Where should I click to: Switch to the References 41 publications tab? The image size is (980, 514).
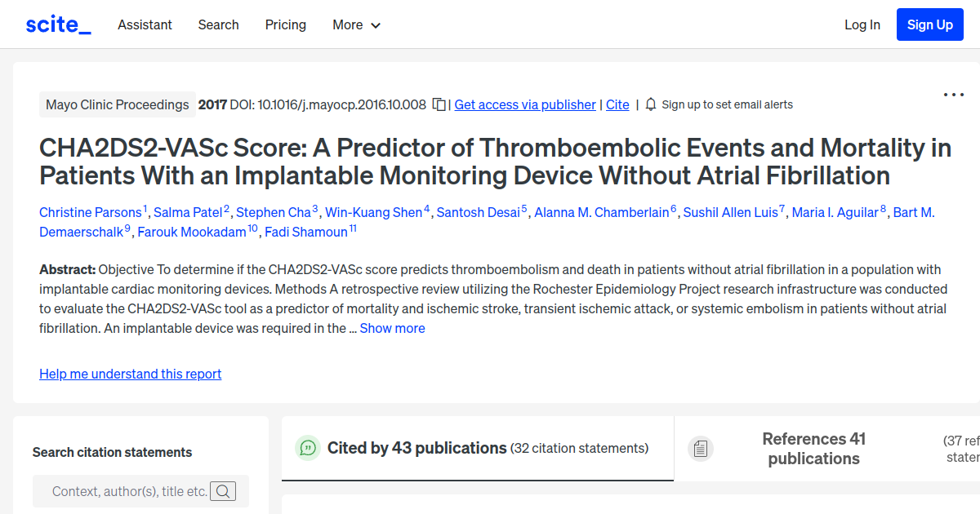tap(813, 448)
